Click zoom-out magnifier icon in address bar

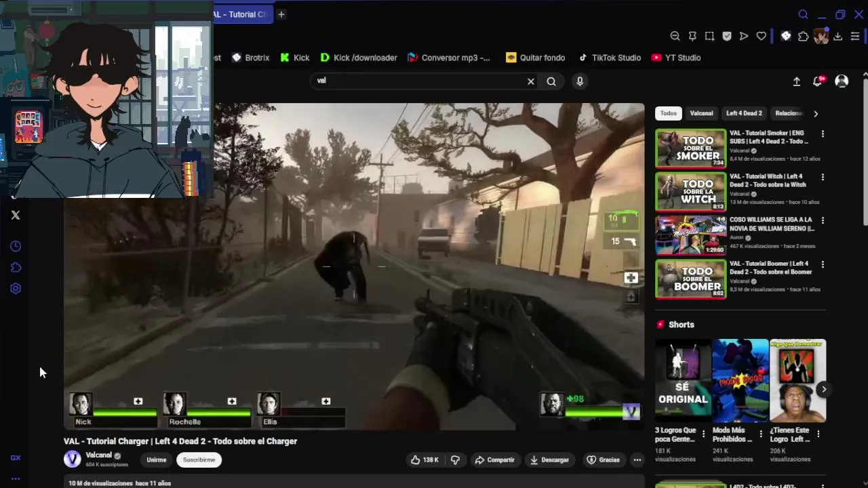tap(675, 36)
